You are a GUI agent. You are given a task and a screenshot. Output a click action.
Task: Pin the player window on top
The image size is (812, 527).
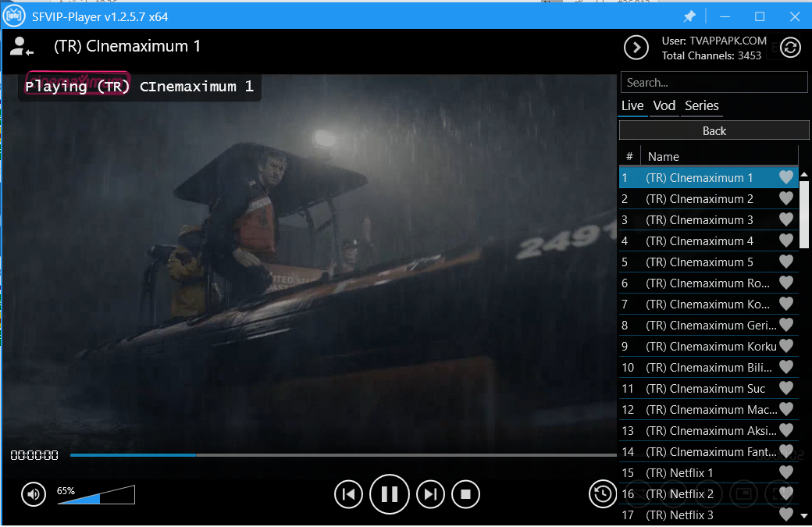[689, 16]
